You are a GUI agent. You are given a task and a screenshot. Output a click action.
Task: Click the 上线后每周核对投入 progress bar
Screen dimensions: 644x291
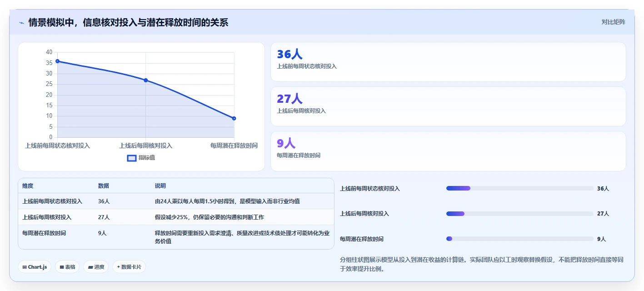coord(520,213)
